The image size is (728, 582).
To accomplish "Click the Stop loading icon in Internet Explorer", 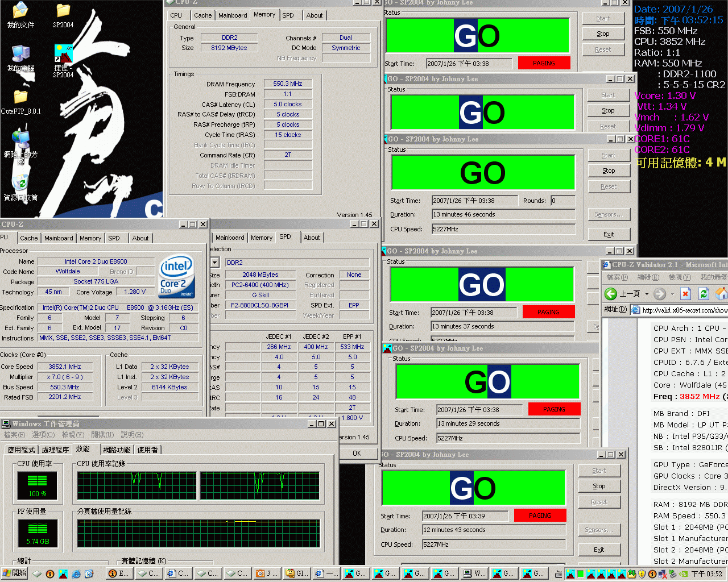I will click(686, 293).
